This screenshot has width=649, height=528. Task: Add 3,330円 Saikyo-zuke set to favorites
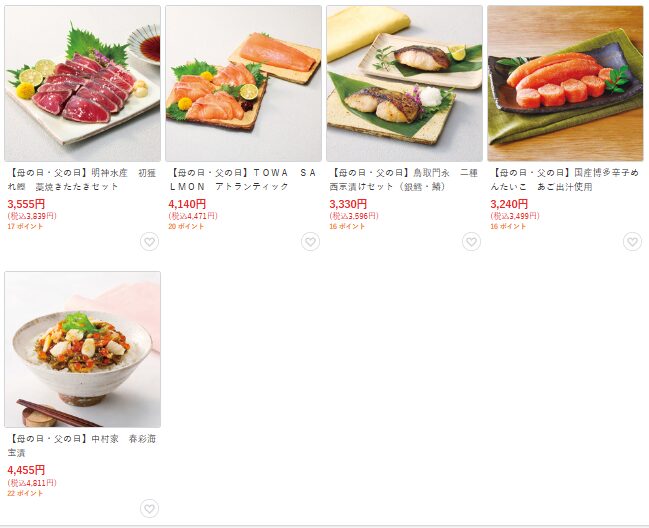coord(471,242)
